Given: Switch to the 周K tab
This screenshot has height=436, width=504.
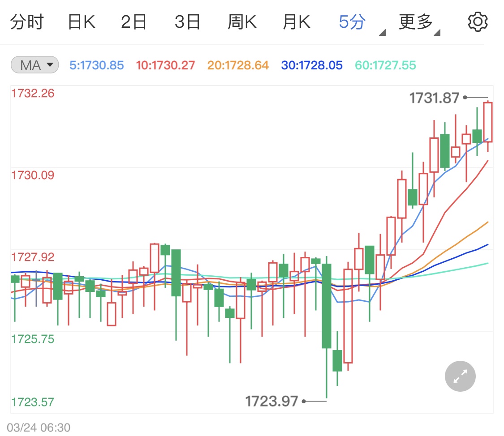Looking at the screenshot, I should click(x=242, y=22).
